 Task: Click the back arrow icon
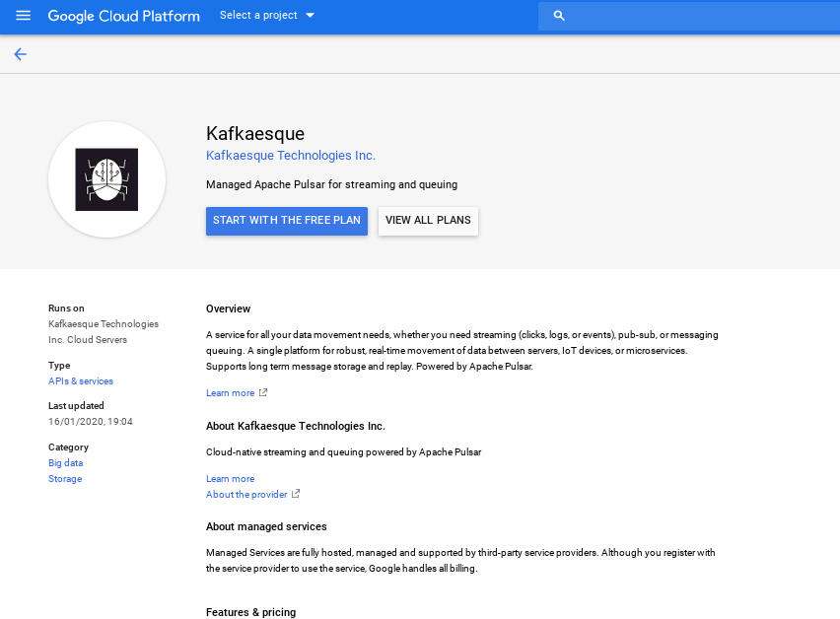pos(20,54)
